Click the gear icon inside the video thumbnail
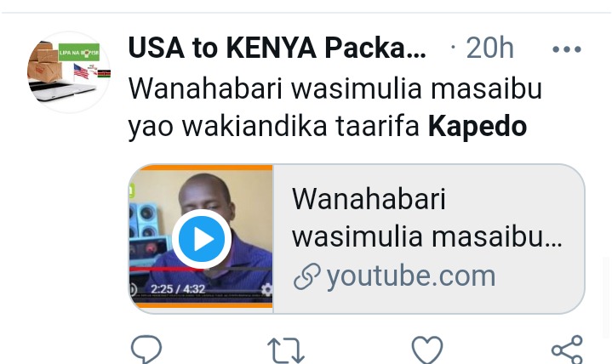The image size is (612, 364). point(266,289)
